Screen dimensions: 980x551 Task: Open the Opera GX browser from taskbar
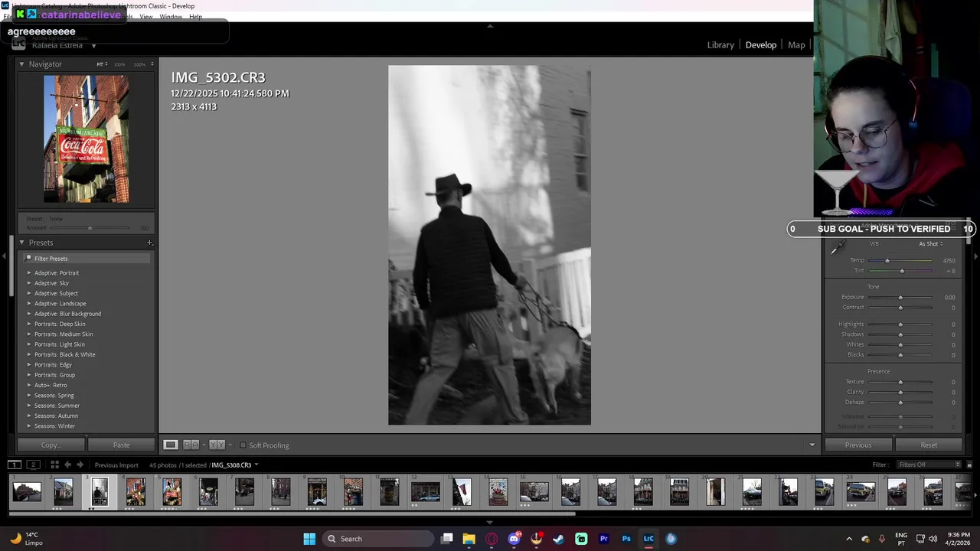point(492,539)
